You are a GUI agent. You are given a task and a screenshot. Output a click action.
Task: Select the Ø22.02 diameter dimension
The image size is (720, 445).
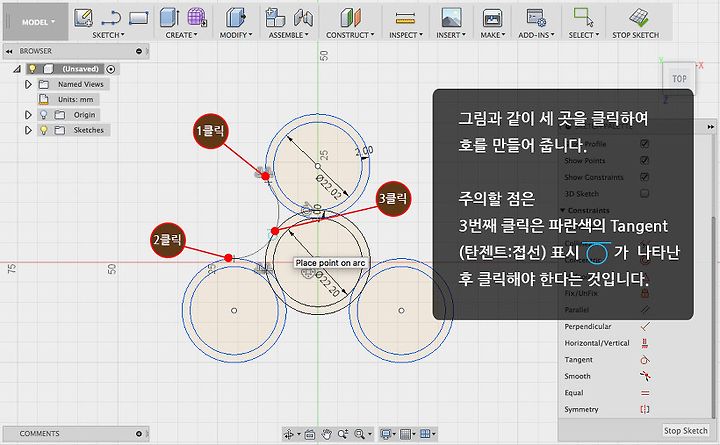pyautogui.click(x=329, y=187)
